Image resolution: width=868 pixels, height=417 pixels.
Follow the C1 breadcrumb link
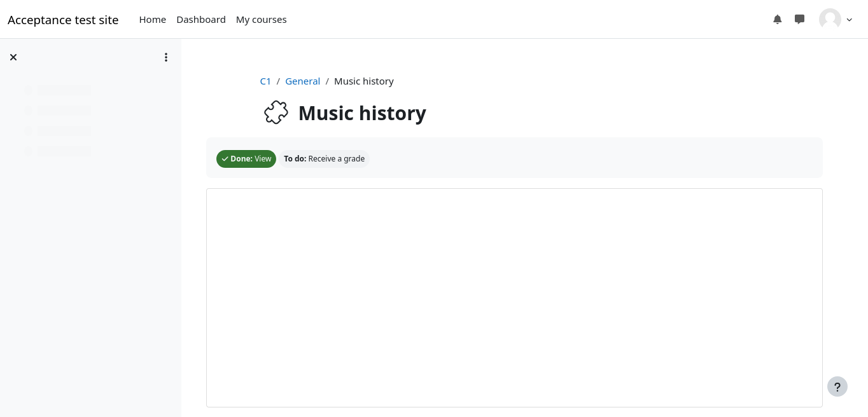[x=265, y=81]
